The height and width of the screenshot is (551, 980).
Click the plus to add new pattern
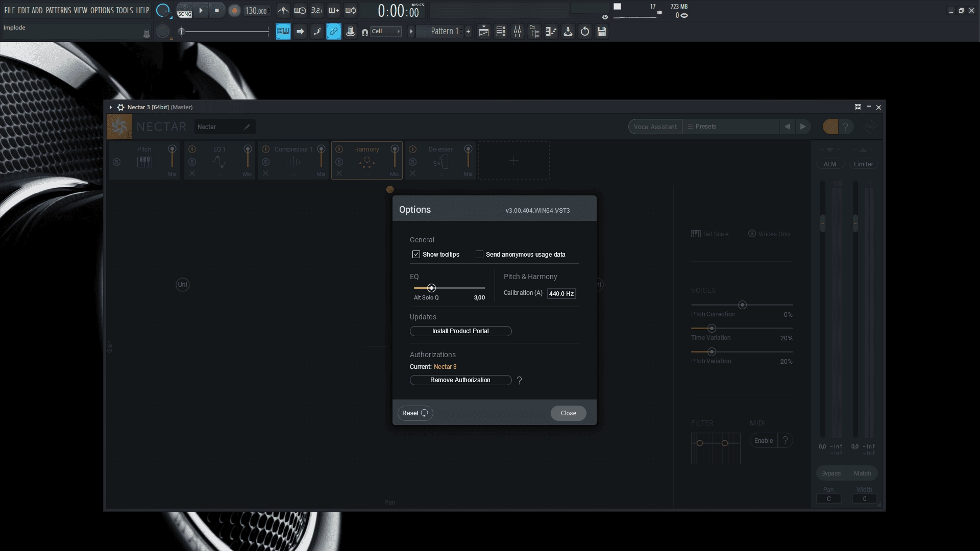468,32
